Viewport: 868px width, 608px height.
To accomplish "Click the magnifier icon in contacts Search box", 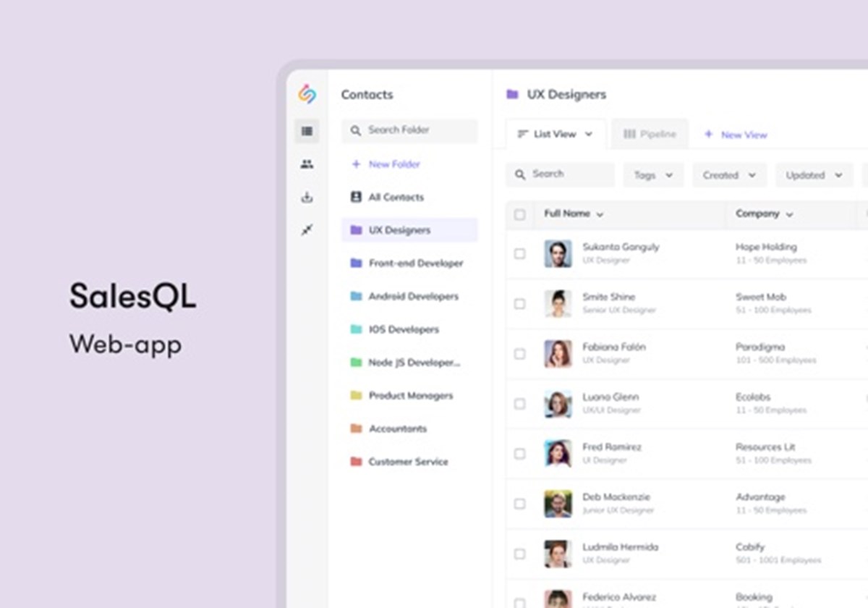I will click(x=520, y=174).
